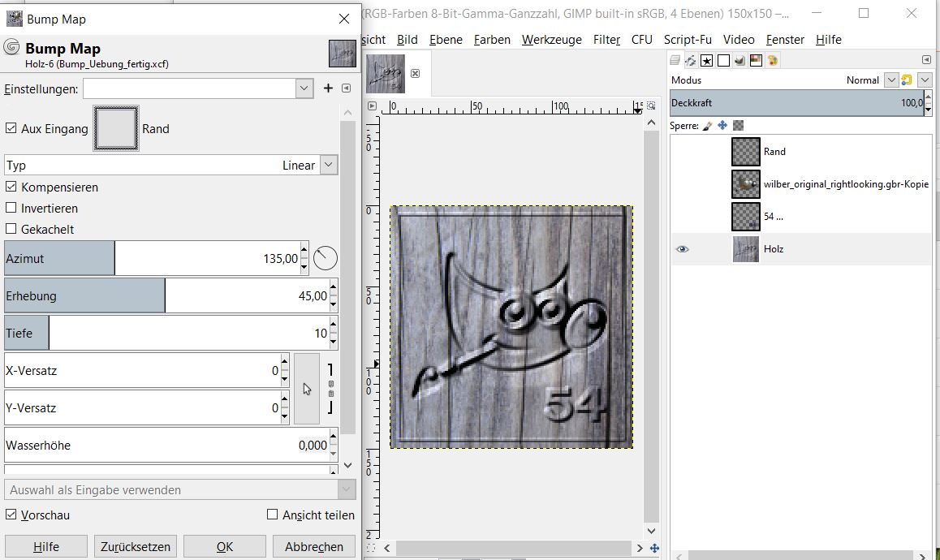
Task: Uncheck the Kompensieren option
Action: point(11,187)
